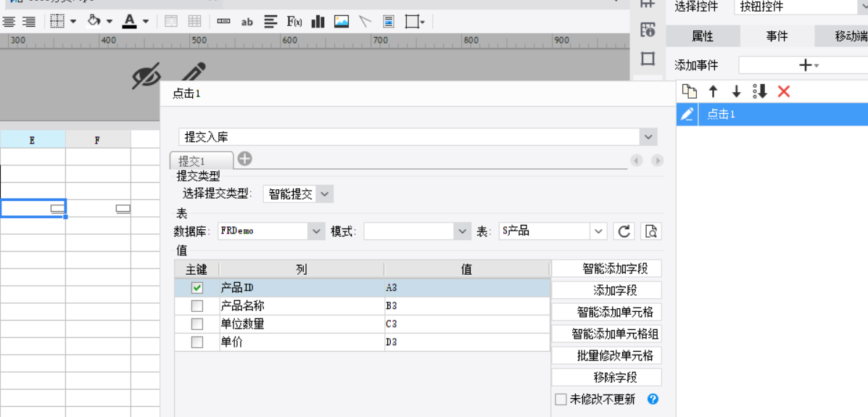
Task: Delete event with red X
Action: (783, 91)
